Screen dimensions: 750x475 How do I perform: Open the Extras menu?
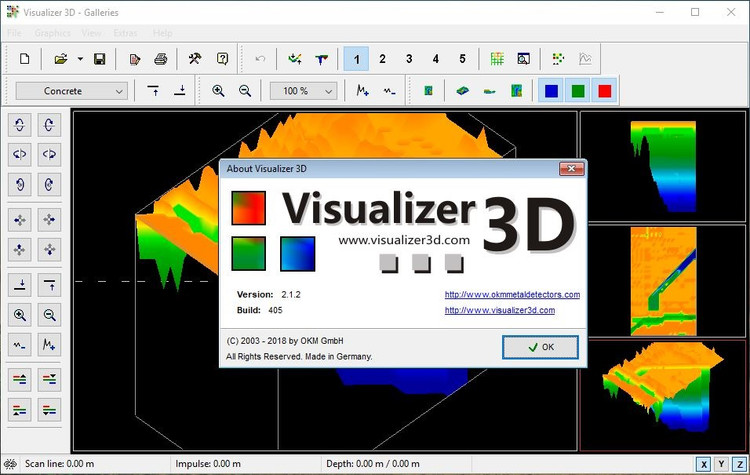(x=126, y=33)
